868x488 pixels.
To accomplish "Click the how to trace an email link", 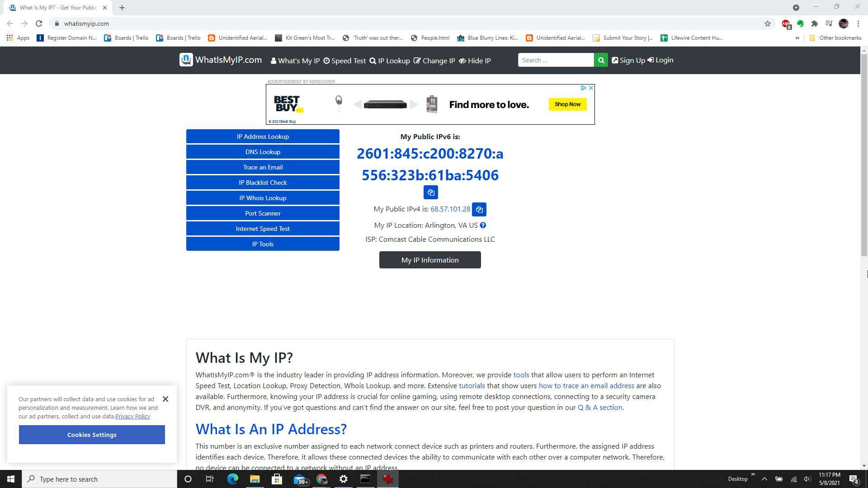I will click(586, 385).
